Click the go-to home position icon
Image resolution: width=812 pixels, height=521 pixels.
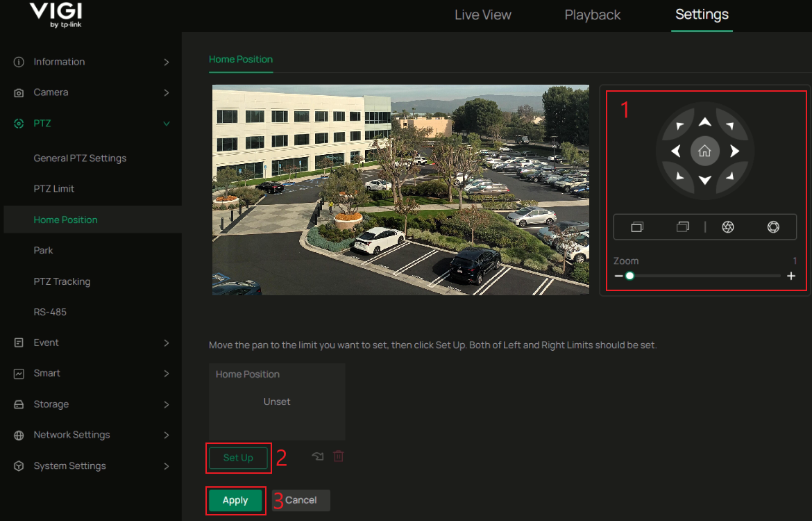318,456
